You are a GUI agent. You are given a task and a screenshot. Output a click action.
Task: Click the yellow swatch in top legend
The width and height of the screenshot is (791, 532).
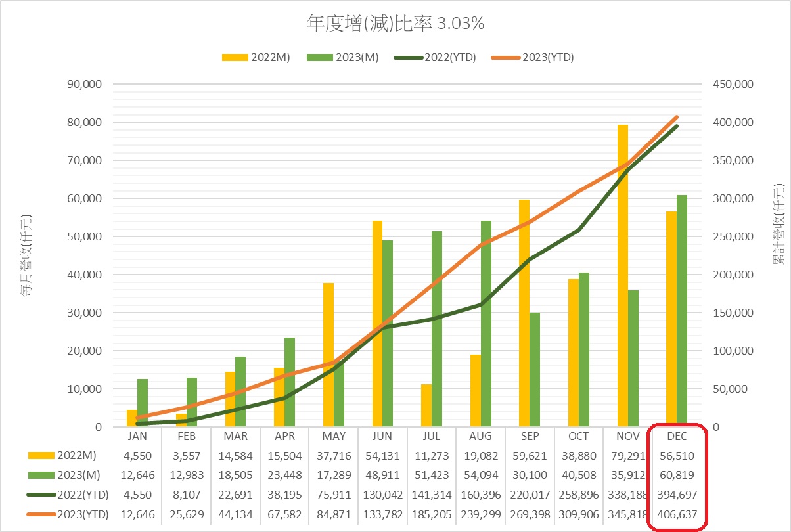235,57
